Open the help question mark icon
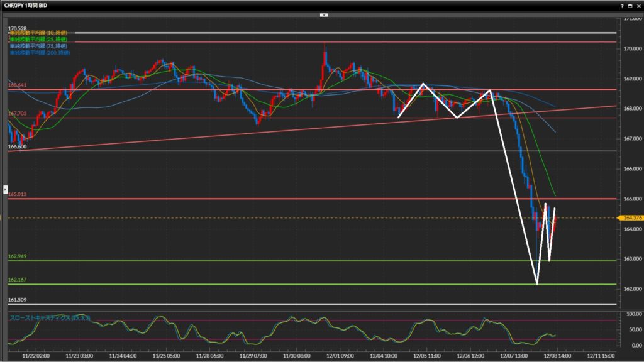Image resolution: width=644 pixels, height=362 pixels. (622, 5)
